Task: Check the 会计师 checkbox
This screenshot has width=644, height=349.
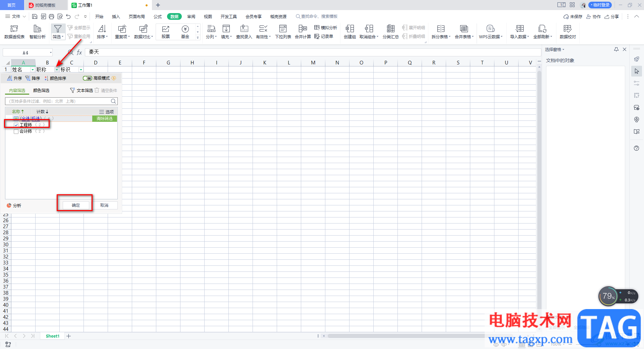Action: (16, 132)
